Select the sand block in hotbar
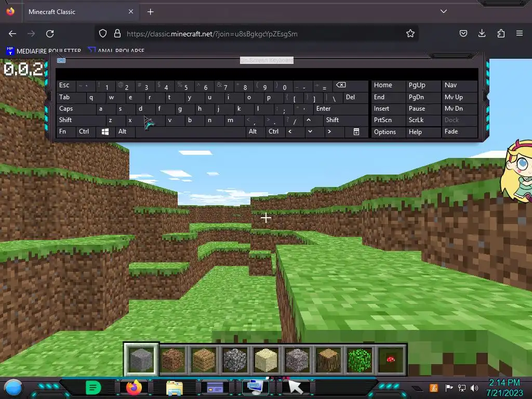 tap(266, 360)
